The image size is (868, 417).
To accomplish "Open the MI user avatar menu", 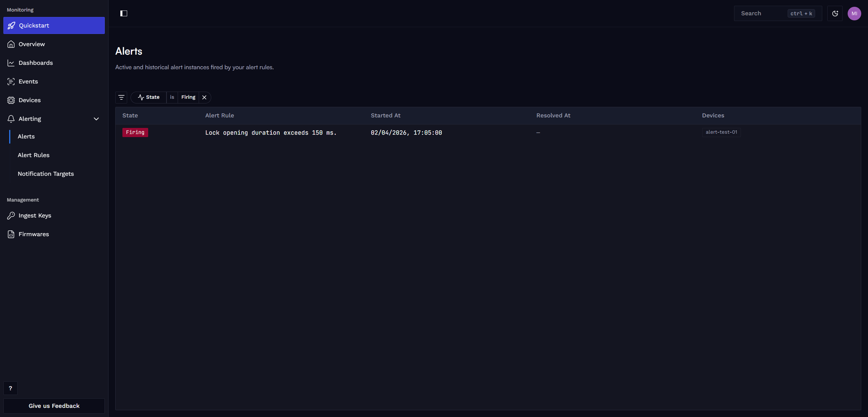I will pyautogui.click(x=854, y=14).
